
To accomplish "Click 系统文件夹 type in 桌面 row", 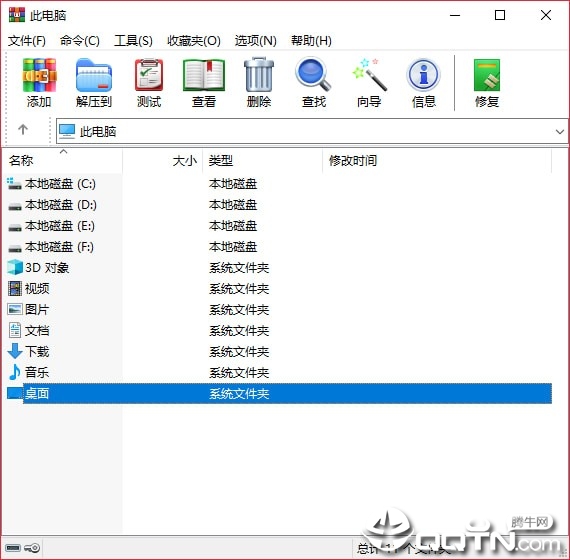I will click(x=239, y=394).
